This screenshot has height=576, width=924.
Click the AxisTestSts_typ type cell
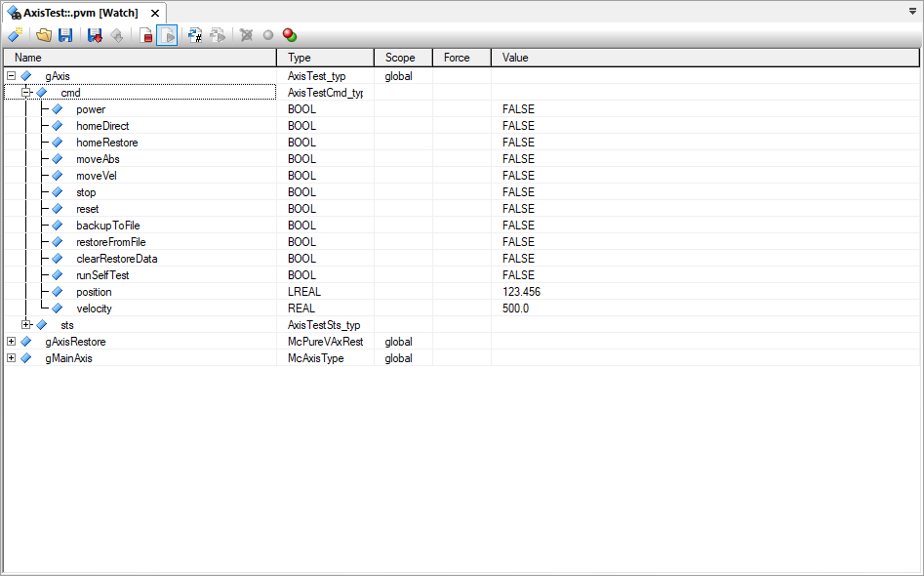coord(324,325)
